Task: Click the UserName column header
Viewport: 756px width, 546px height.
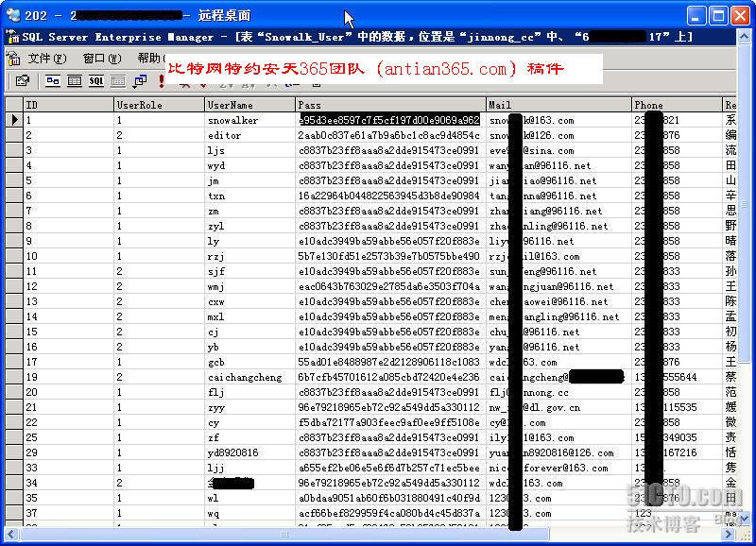Action: (x=249, y=105)
